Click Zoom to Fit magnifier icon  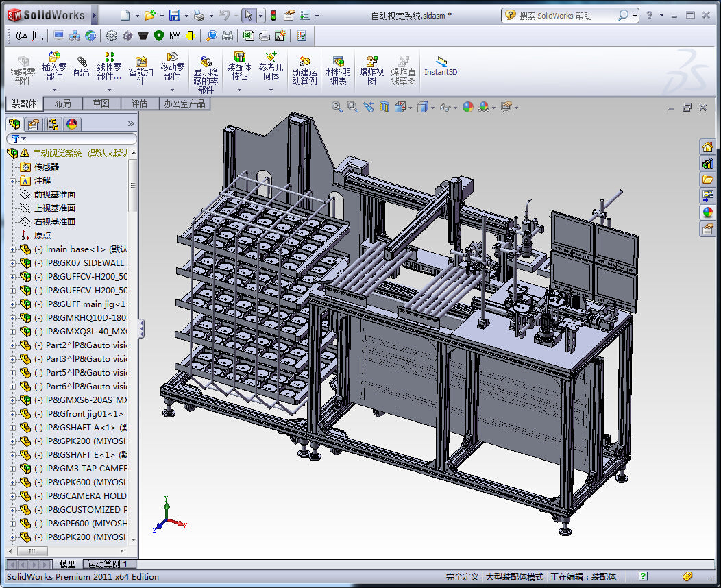click(x=337, y=107)
